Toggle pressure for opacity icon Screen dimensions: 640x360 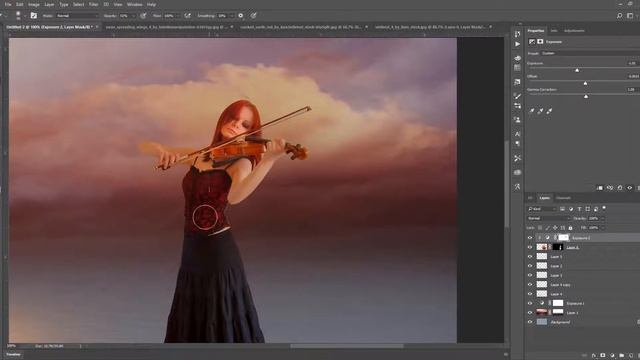(x=143, y=16)
